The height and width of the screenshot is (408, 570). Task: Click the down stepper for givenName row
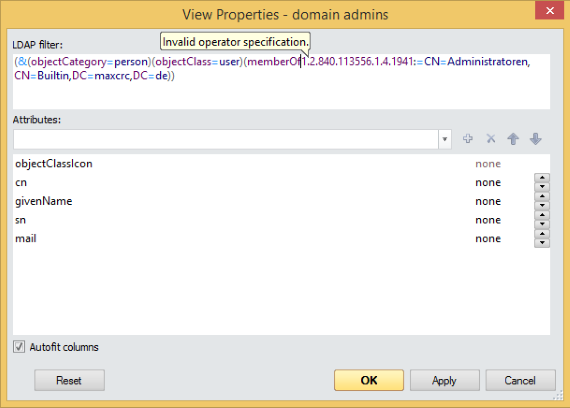click(542, 205)
